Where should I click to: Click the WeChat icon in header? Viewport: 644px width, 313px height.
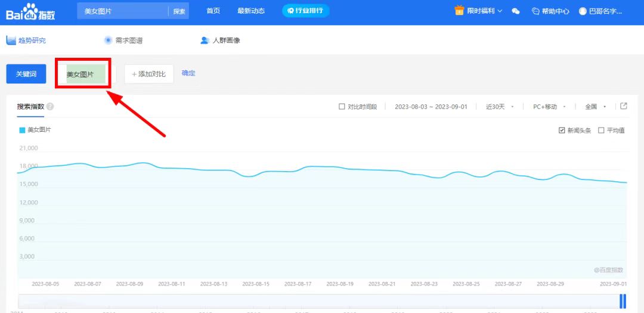point(516,11)
